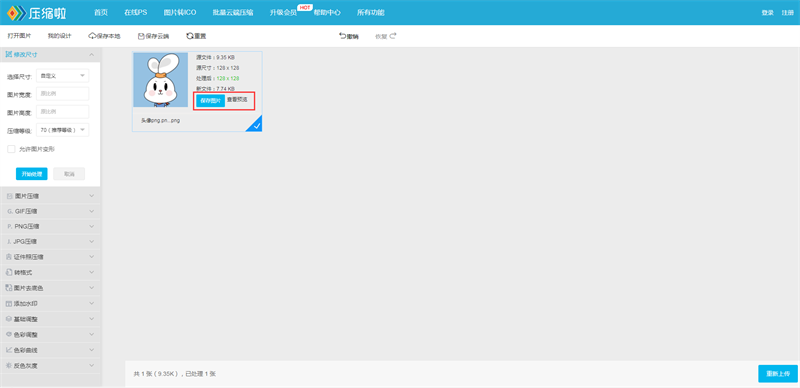This screenshot has width=800, height=388.
Task: Open 批量云端压缩 in the navigation bar
Action: tap(233, 13)
